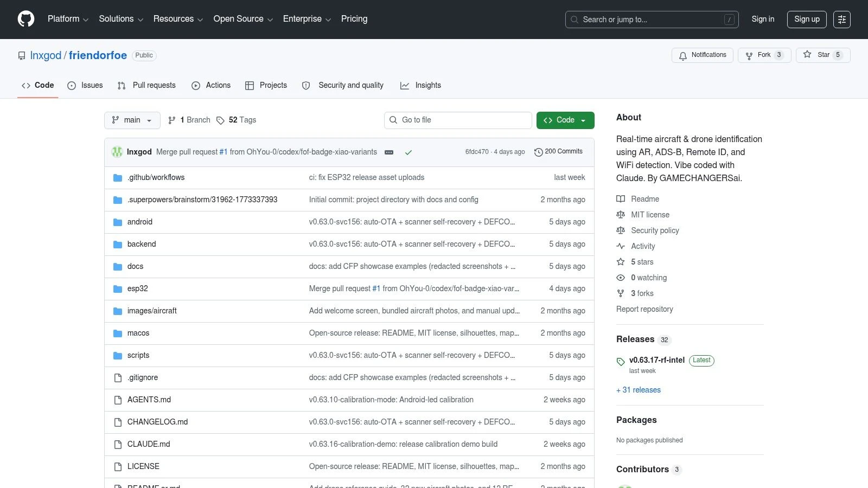Click the book icon next to Readme
The height and width of the screenshot is (488, 868).
coord(621,199)
